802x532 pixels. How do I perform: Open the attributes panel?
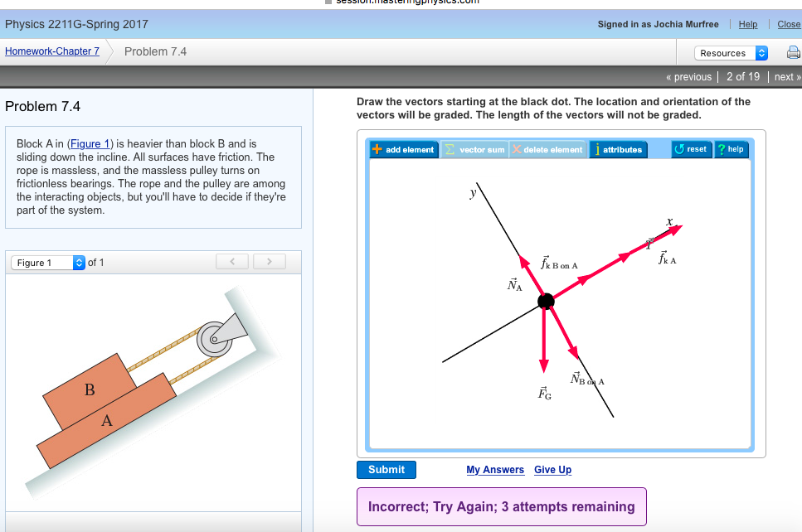(619, 149)
